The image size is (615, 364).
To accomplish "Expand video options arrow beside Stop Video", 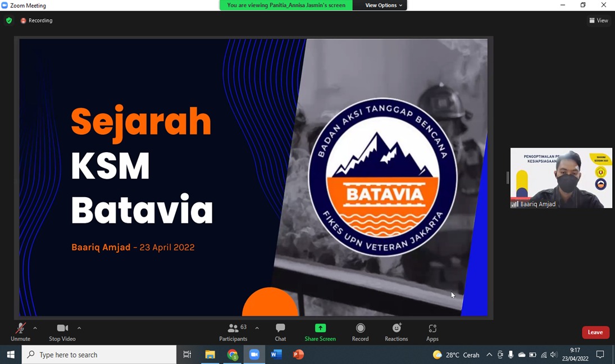I will point(79,328).
